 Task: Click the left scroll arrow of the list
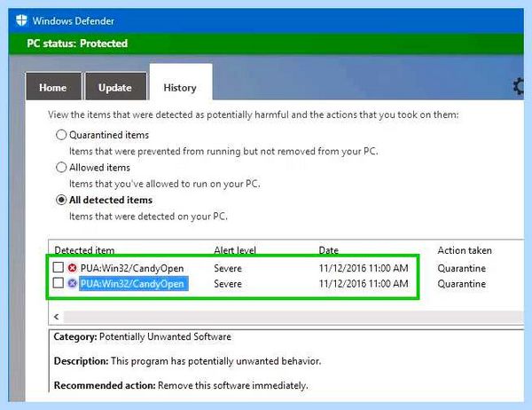click(x=57, y=317)
